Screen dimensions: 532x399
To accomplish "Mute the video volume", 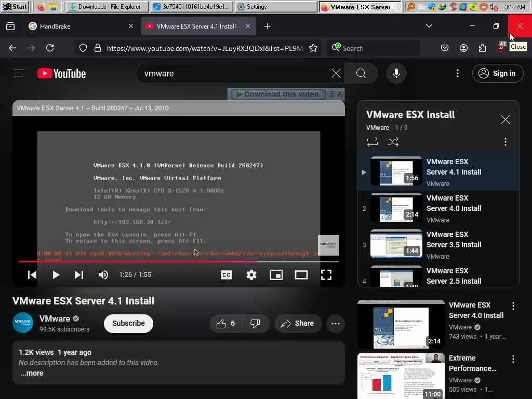I will (103, 275).
